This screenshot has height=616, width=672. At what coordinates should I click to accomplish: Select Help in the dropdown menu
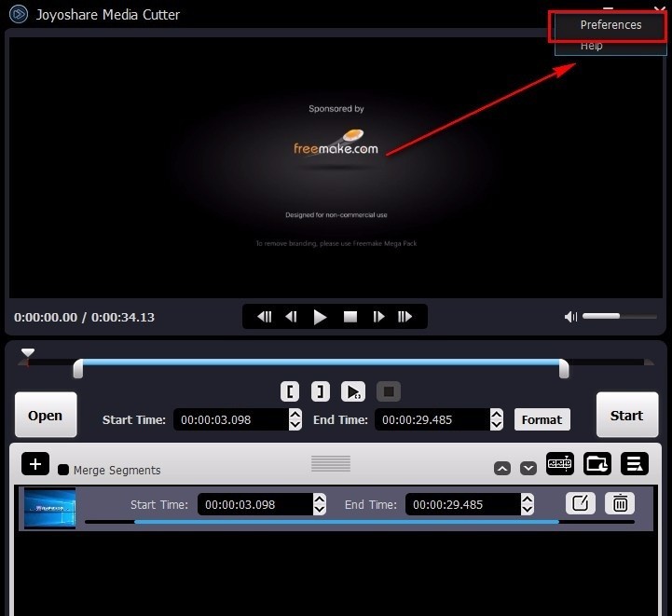pyautogui.click(x=592, y=46)
